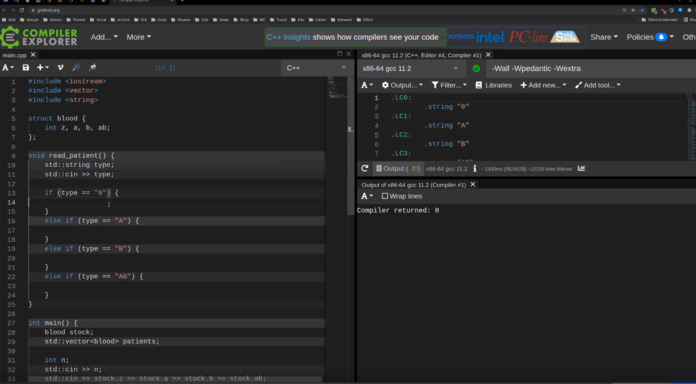Open the Add... dropdown in top bar
Image resolution: width=696 pixels, height=384 pixels.
click(104, 37)
